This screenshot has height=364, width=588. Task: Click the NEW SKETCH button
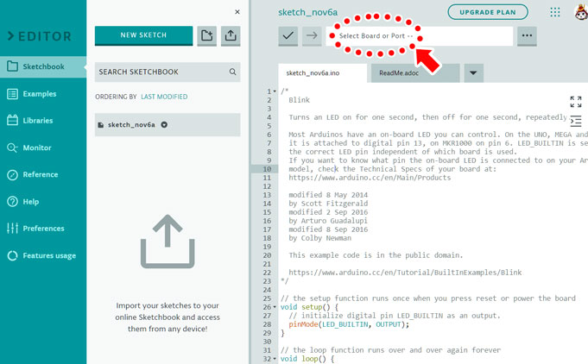coord(143,35)
